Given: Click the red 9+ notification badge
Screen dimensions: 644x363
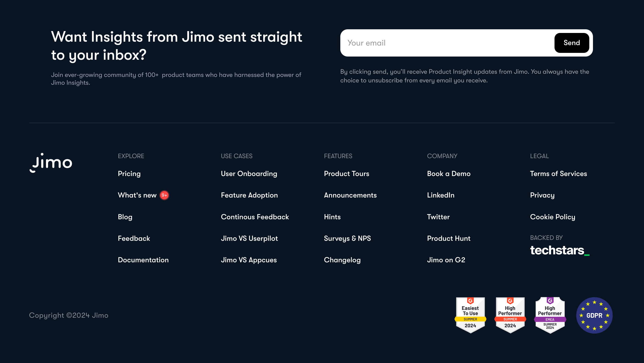Looking at the screenshot, I should pos(164,195).
